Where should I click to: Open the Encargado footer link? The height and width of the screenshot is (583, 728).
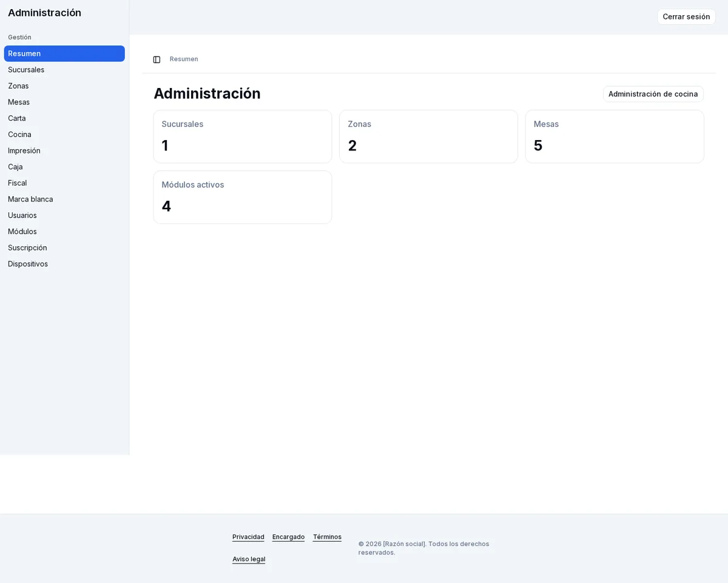point(288,537)
